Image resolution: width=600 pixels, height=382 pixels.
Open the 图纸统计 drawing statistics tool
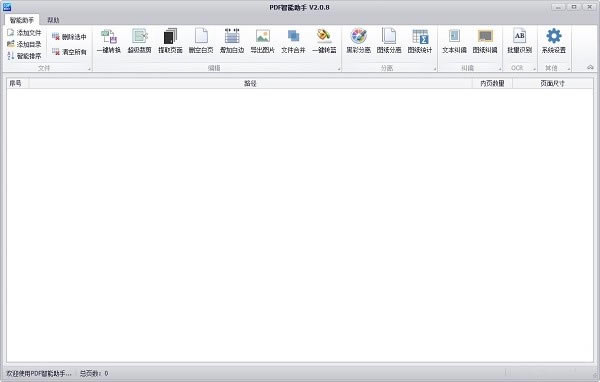[420, 41]
